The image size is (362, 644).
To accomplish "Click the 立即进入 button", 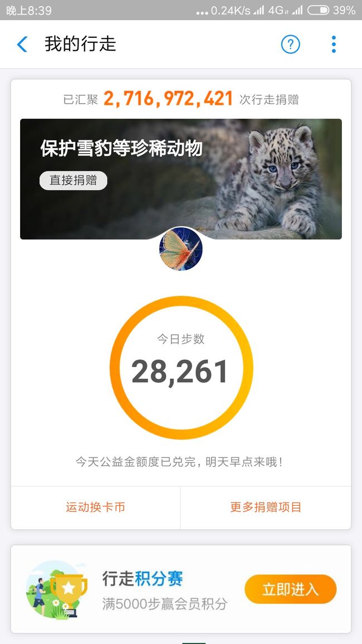I will click(x=291, y=589).
